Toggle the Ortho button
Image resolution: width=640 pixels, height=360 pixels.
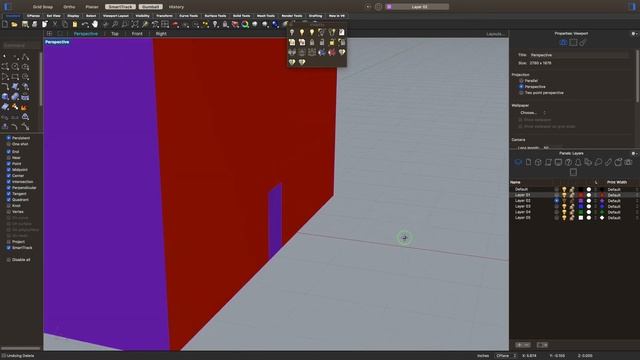coord(69,7)
